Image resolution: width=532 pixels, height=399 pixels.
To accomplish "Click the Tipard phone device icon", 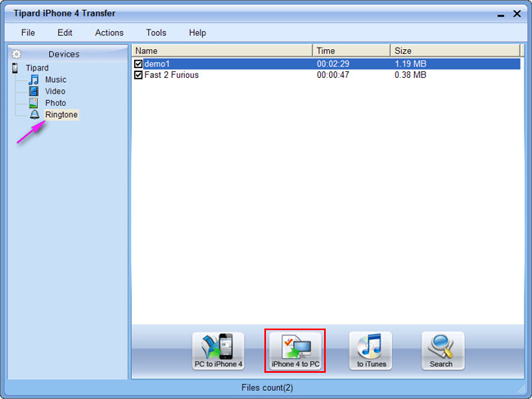I will pos(15,68).
